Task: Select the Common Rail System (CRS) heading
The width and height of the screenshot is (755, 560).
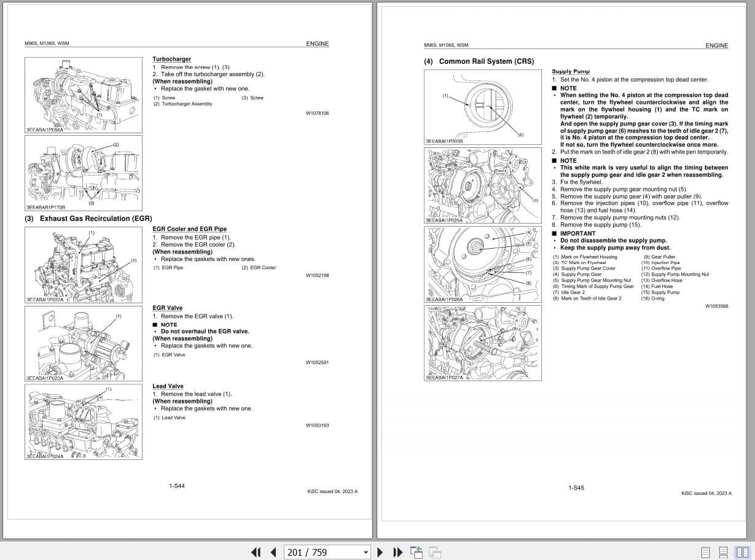Action: click(x=479, y=61)
